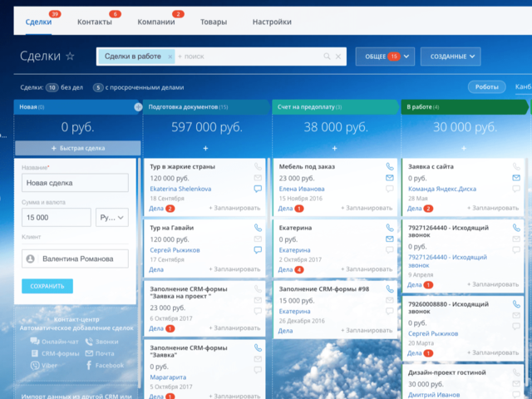Filter deals 'без дел' count 10
The height and width of the screenshot is (399, 532).
(65, 87)
